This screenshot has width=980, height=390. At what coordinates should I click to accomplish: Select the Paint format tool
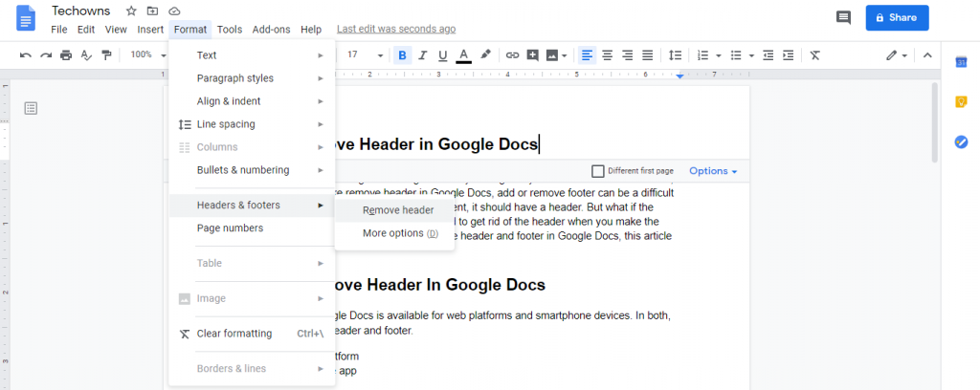point(106,55)
